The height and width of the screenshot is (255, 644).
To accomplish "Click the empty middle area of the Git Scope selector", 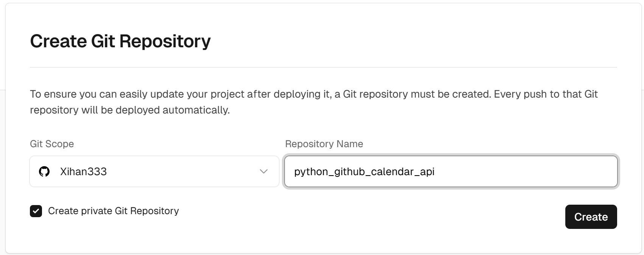I will pos(182,171).
